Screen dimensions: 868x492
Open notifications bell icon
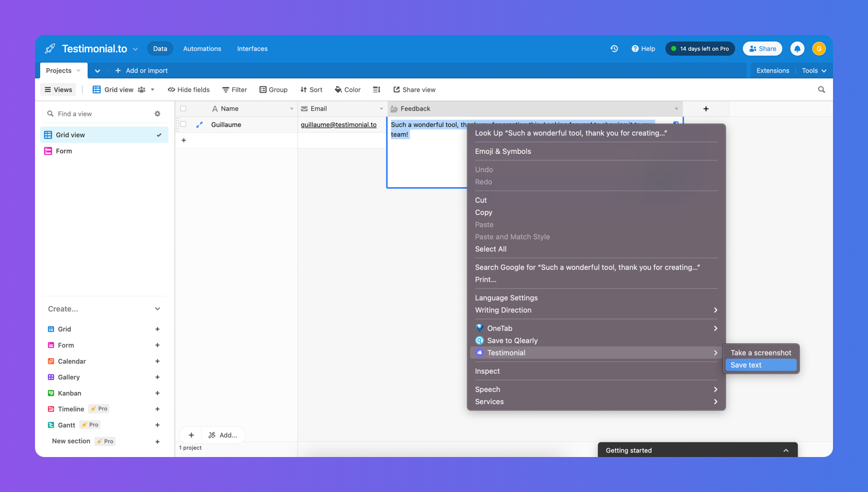797,49
